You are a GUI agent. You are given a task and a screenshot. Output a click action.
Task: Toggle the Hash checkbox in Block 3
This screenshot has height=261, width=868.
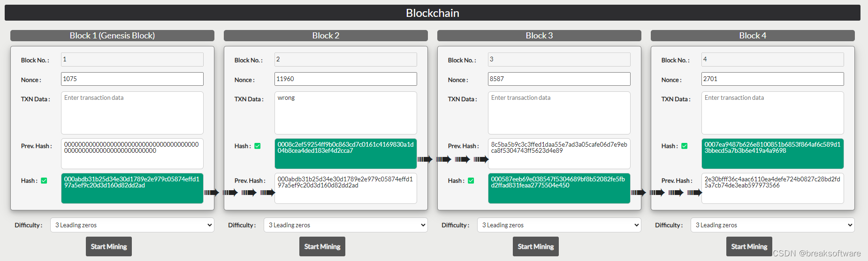point(471,180)
